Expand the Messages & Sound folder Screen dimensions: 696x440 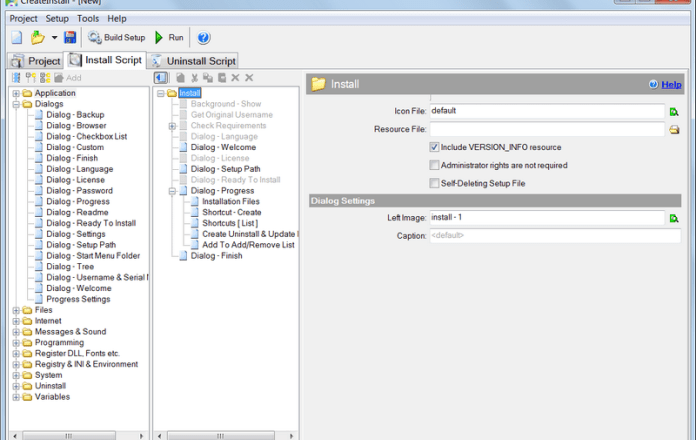tap(16, 332)
